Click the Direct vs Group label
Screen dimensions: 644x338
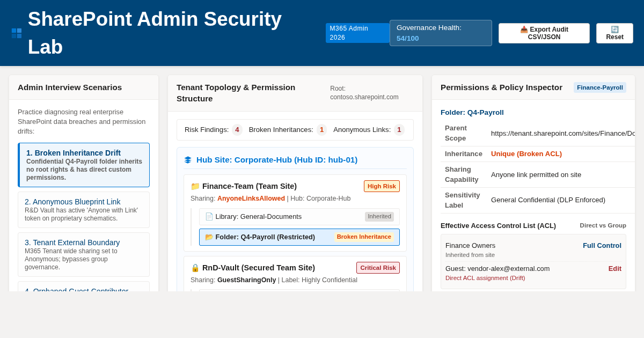603,225
